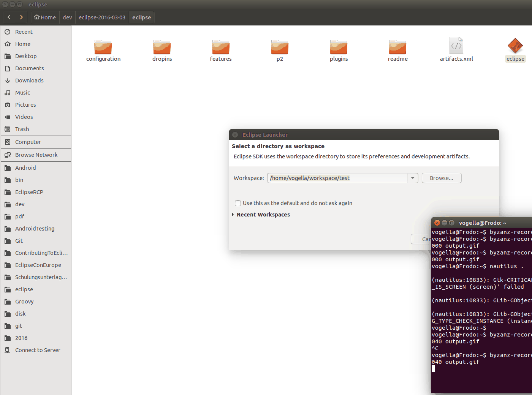The width and height of the screenshot is (532, 395).
Task: Go forward with the right arrow button
Action: [x=21, y=17]
